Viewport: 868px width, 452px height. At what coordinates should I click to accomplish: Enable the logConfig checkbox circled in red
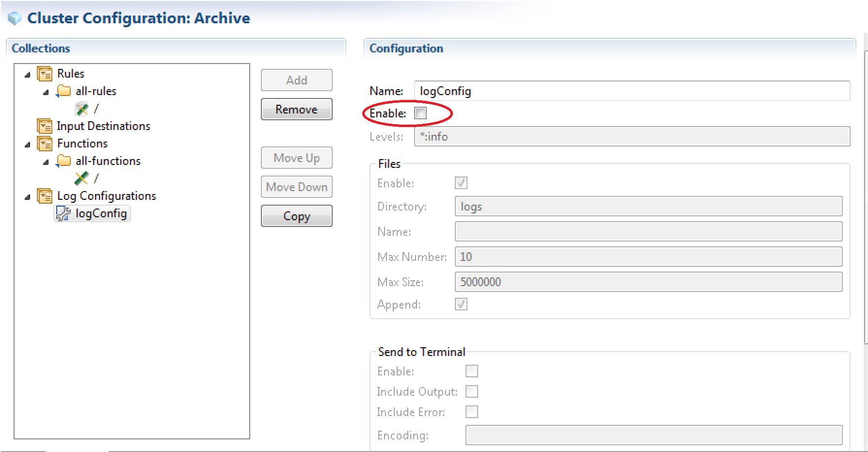pos(420,113)
